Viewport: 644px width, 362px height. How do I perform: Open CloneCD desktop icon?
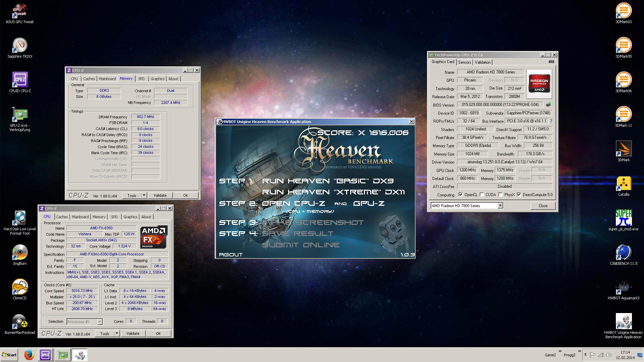20,290
